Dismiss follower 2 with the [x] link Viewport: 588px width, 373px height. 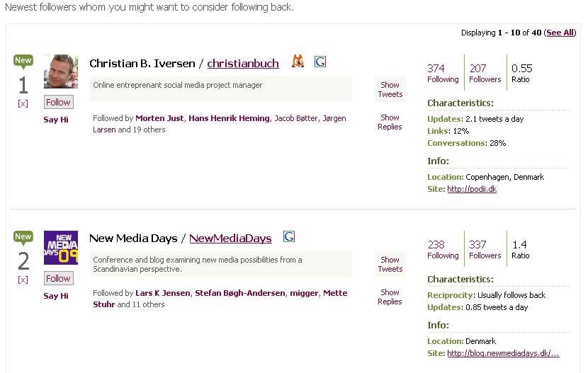[x=23, y=280]
